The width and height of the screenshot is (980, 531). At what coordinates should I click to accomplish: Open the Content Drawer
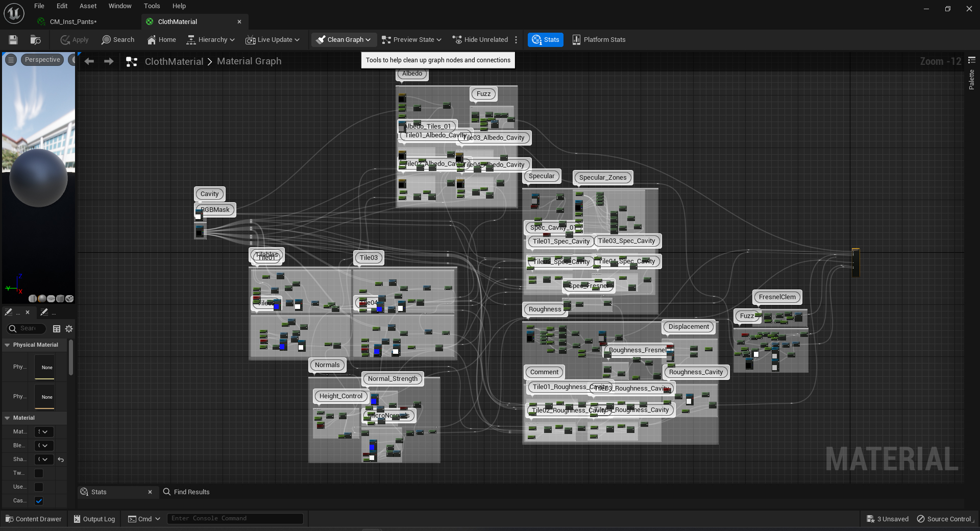pos(34,519)
